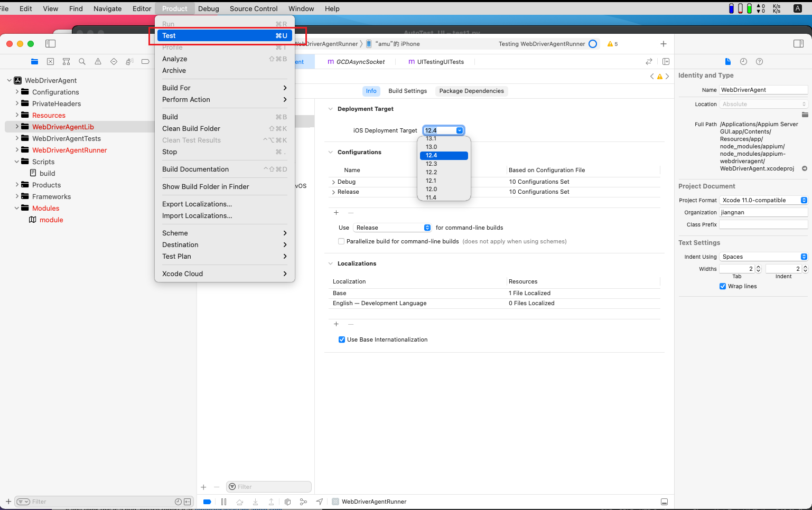Choose Test in the Product menu
Image resolution: width=812 pixels, height=510 pixels.
tap(225, 35)
